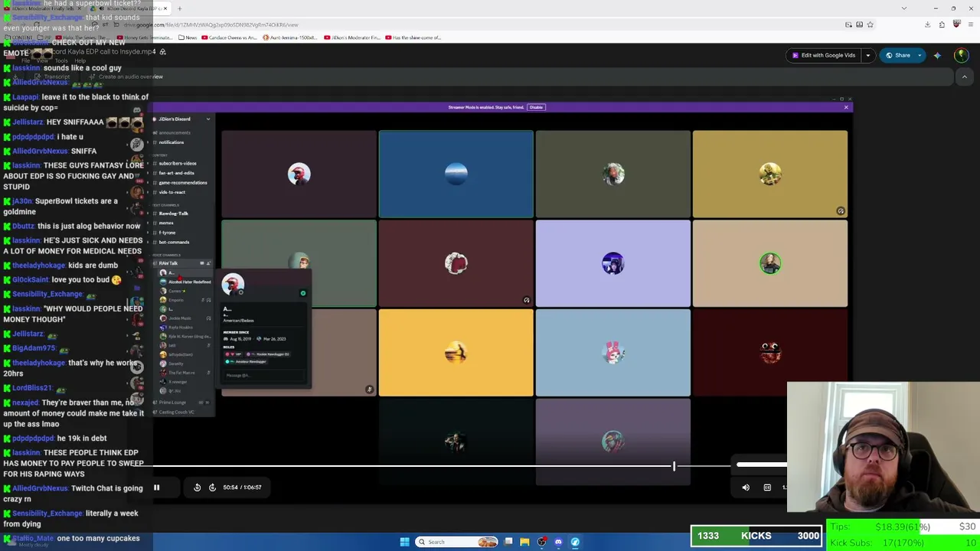
Task: Adjust the white volume slider
Action: [x=761, y=465]
